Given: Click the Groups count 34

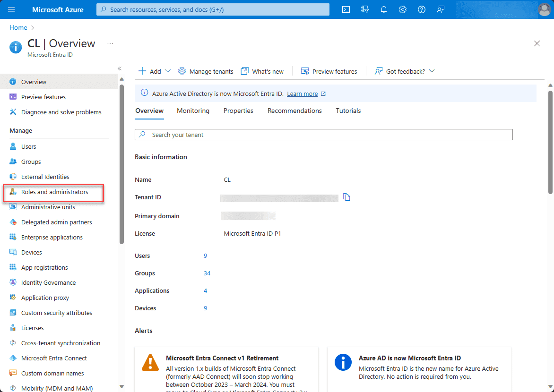Looking at the screenshot, I should 207,273.
